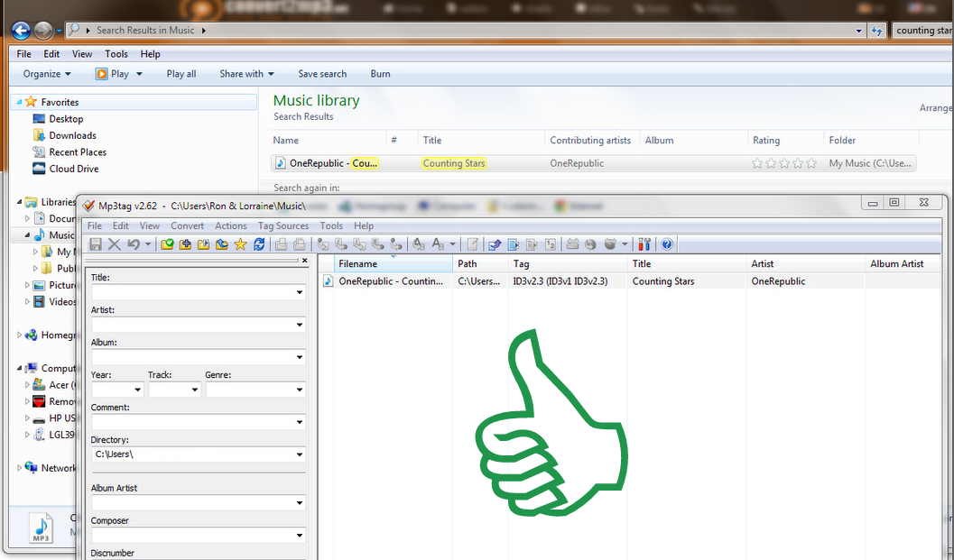
Task: Open the Mp3tag Actions menu
Action: pyautogui.click(x=230, y=225)
